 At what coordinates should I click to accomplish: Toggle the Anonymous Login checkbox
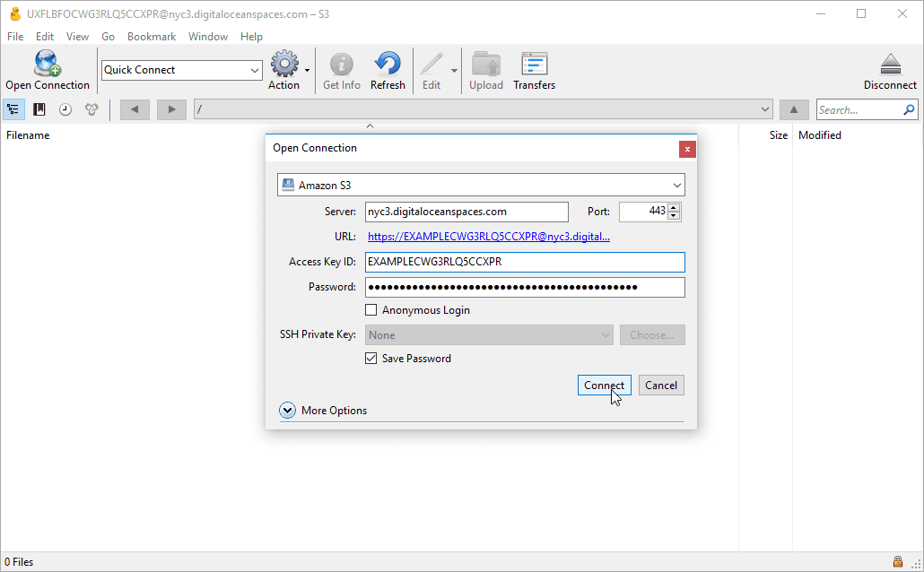click(x=371, y=310)
